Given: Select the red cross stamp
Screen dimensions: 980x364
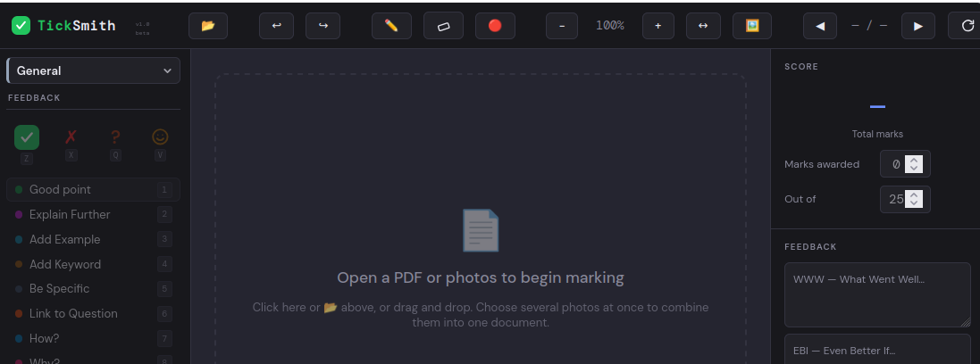Looking at the screenshot, I should pos(71,137).
